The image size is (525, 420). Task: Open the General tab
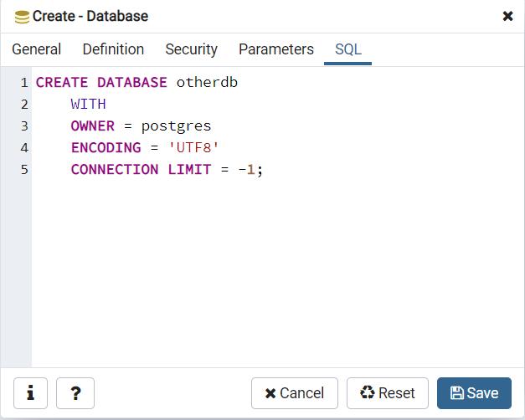pyautogui.click(x=37, y=49)
